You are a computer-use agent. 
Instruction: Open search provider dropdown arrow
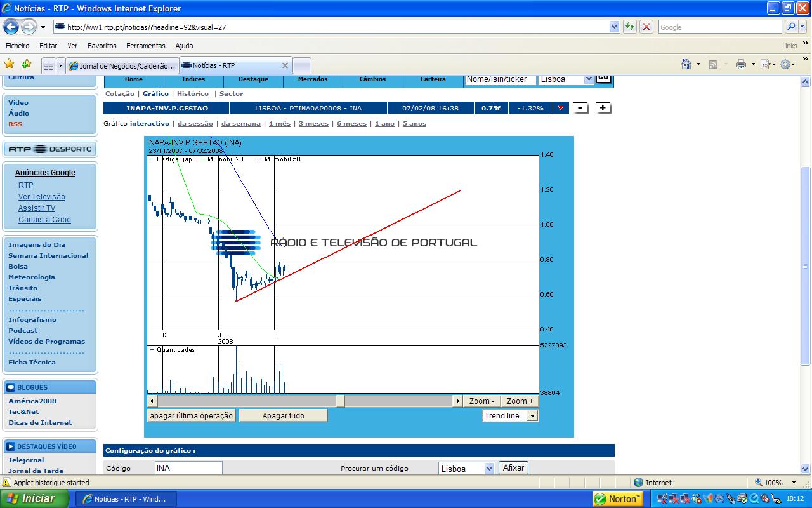coord(804,27)
